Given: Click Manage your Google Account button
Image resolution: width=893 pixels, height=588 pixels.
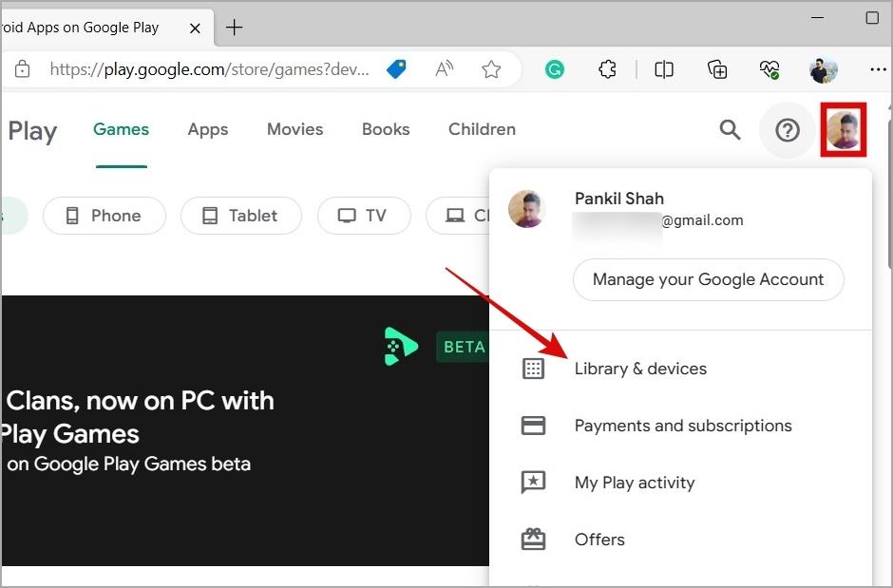Looking at the screenshot, I should [708, 279].
